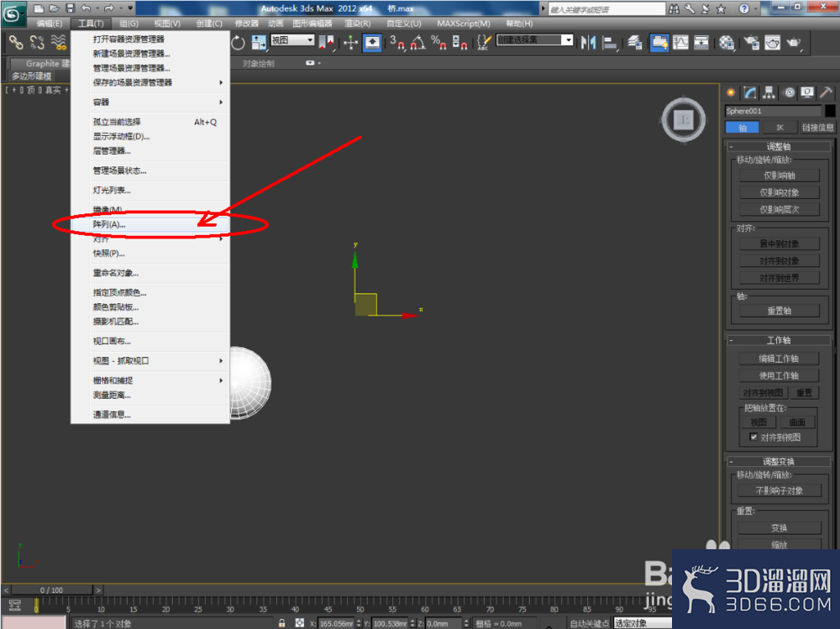
Task: Click the 3ds Max application logo button
Action: (13, 14)
